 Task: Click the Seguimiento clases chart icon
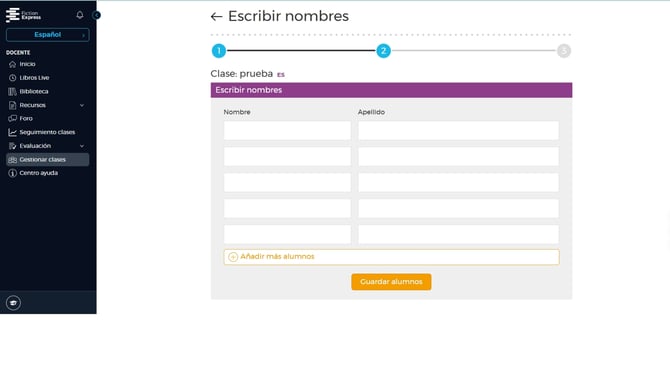(x=12, y=132)
